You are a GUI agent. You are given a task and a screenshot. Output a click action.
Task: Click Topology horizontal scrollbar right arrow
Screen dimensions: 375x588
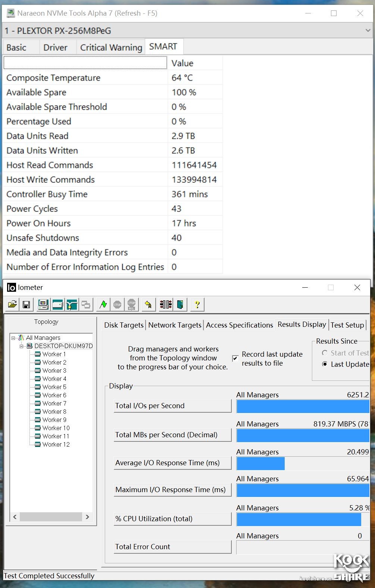[x=87, y=517]
